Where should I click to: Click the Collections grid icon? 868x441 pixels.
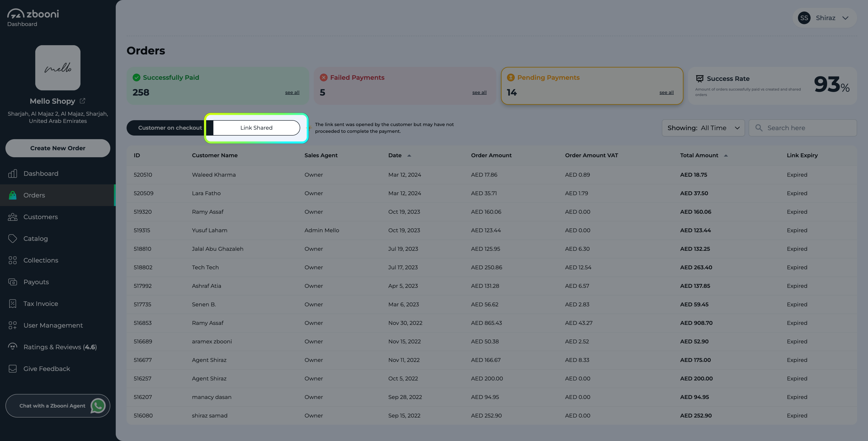[13, 260]
